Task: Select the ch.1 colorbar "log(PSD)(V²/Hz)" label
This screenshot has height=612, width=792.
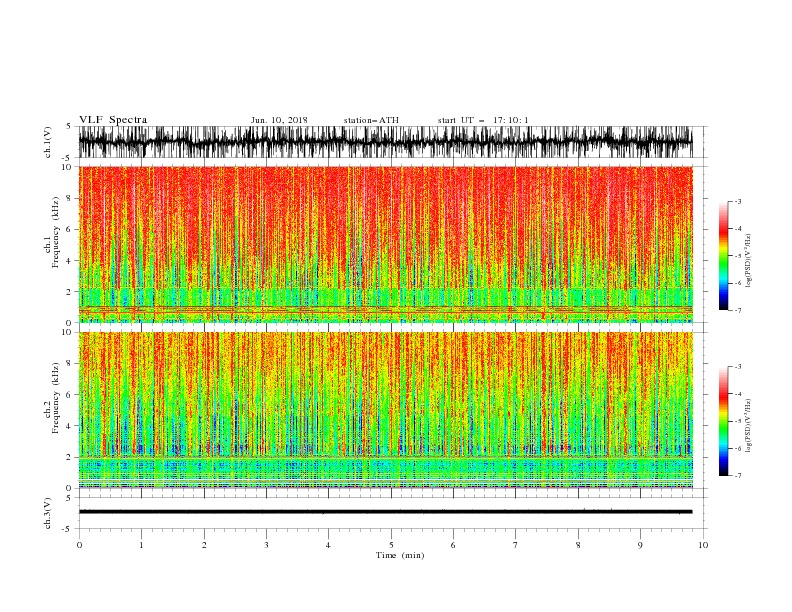Action: (x=749, y=261)
